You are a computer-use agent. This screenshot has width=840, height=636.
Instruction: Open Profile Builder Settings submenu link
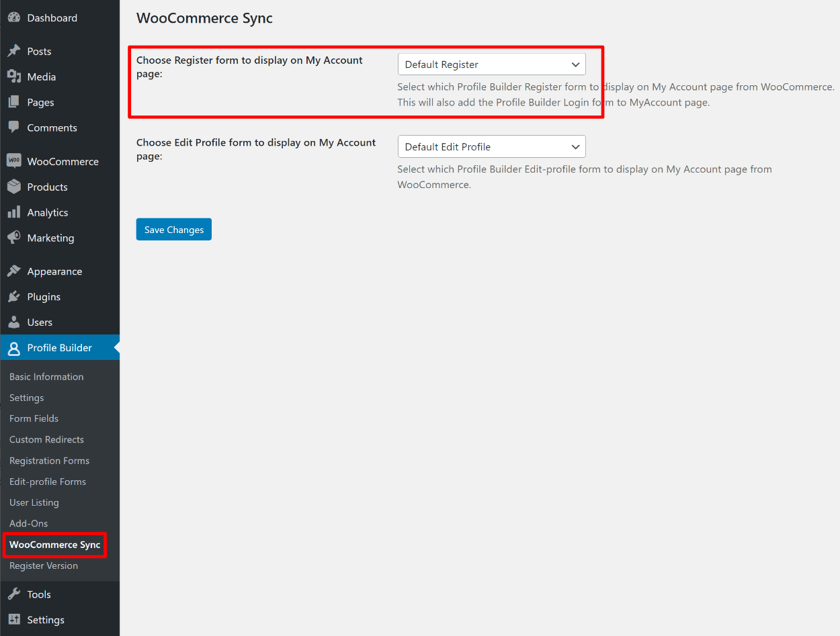27,398
